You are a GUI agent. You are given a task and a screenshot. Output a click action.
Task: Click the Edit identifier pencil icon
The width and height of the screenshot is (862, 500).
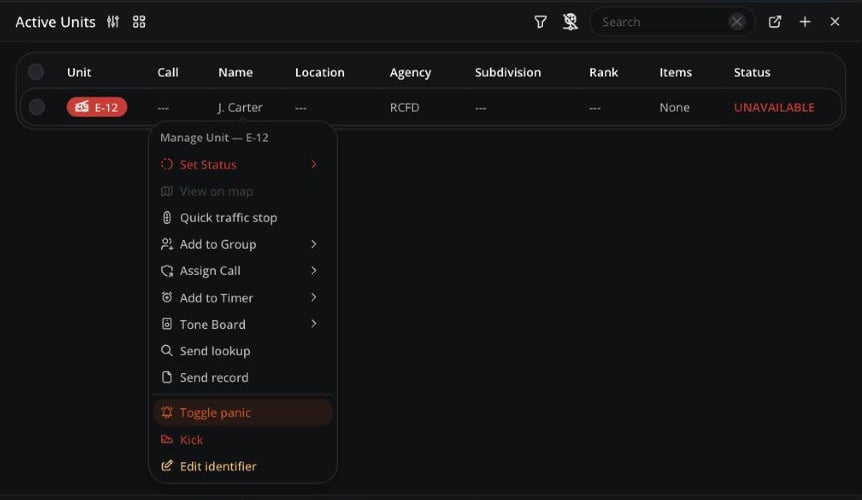pos(167,466)
